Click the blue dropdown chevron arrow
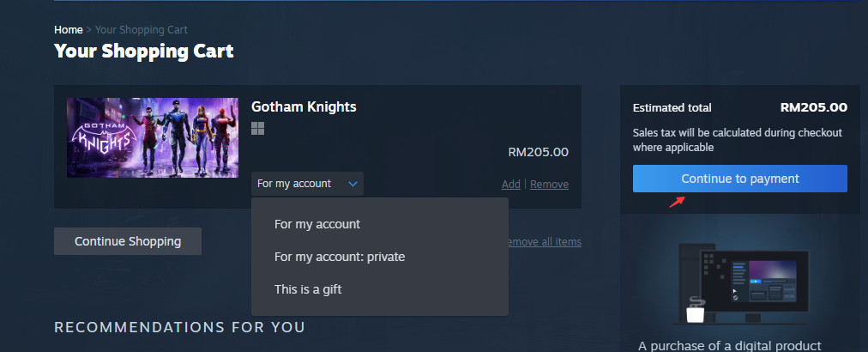This screenshot has width=868, height=352. point(353,184)
